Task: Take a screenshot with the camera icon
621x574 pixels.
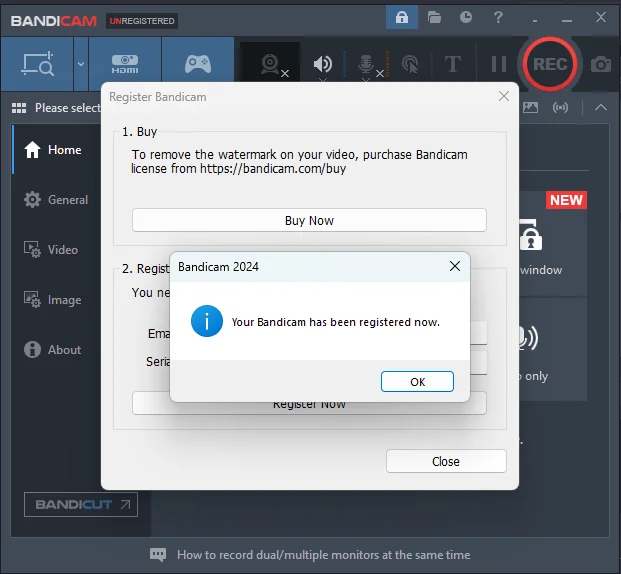Action: click(x=601, y=64)
